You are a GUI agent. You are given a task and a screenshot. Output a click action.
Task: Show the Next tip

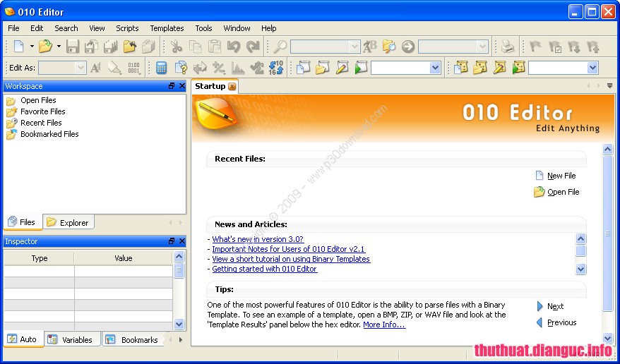[550, 306]
